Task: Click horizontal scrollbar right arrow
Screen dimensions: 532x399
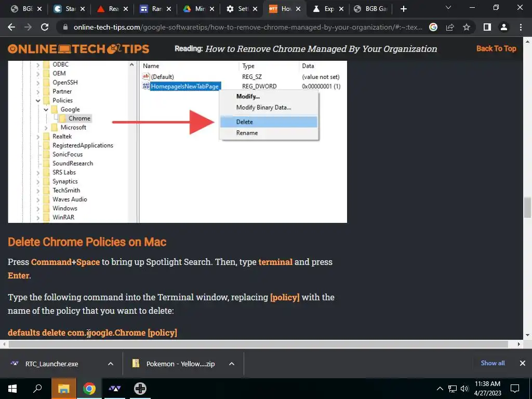Action: (518, 344)
